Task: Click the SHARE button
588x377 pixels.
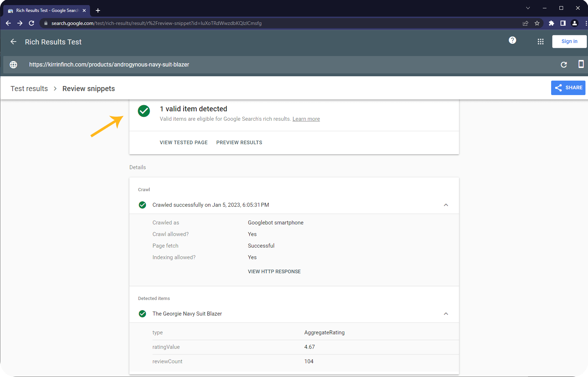Action: tap(568, 88)
